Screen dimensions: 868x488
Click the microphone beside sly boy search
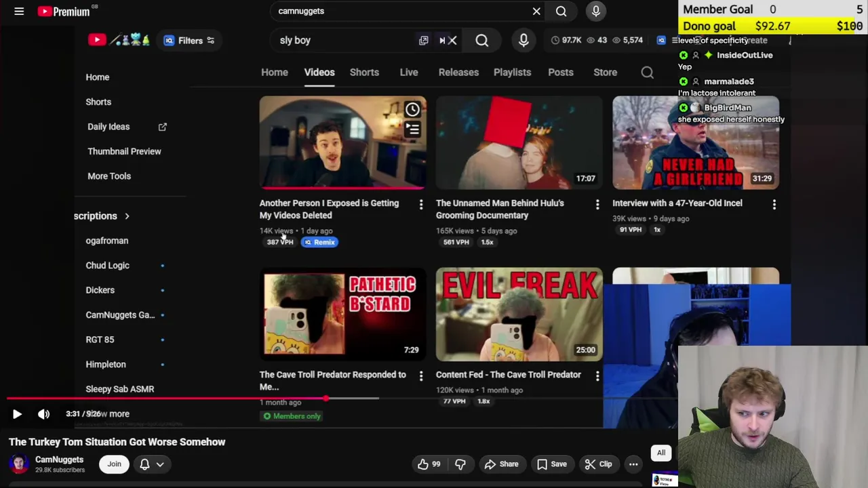524,40
